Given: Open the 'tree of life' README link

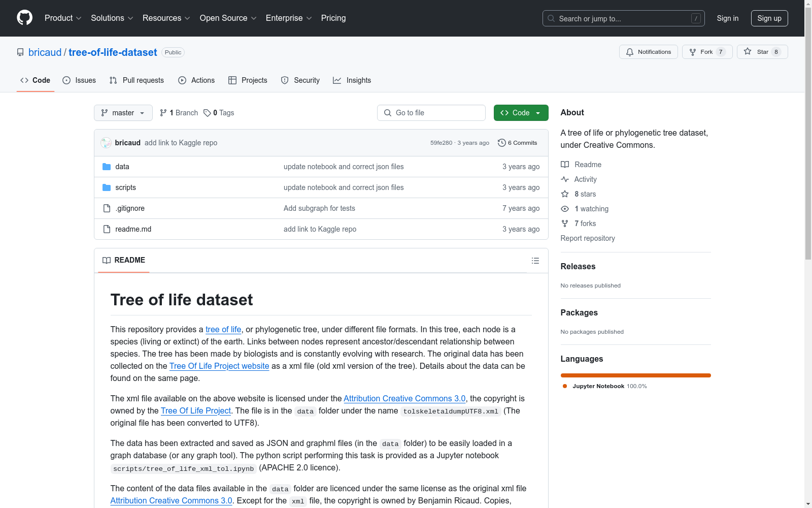Looking at the screenshot, I should 223,329.
